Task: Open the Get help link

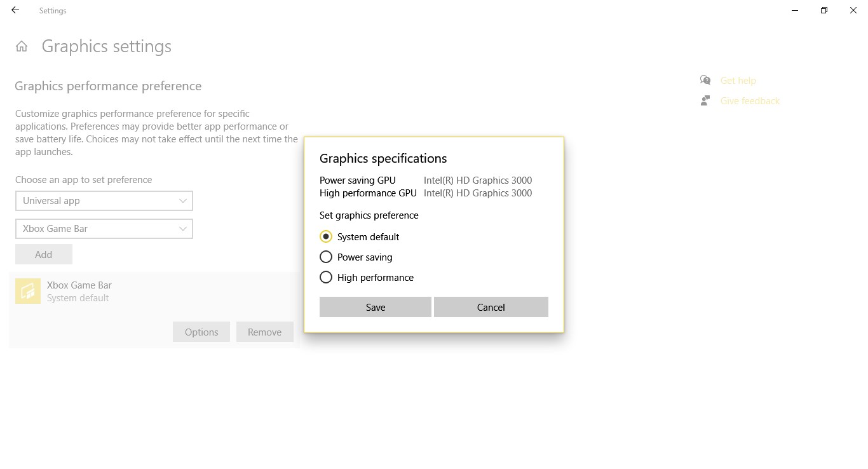Action: pyautogui.click(x=738, y=81)
